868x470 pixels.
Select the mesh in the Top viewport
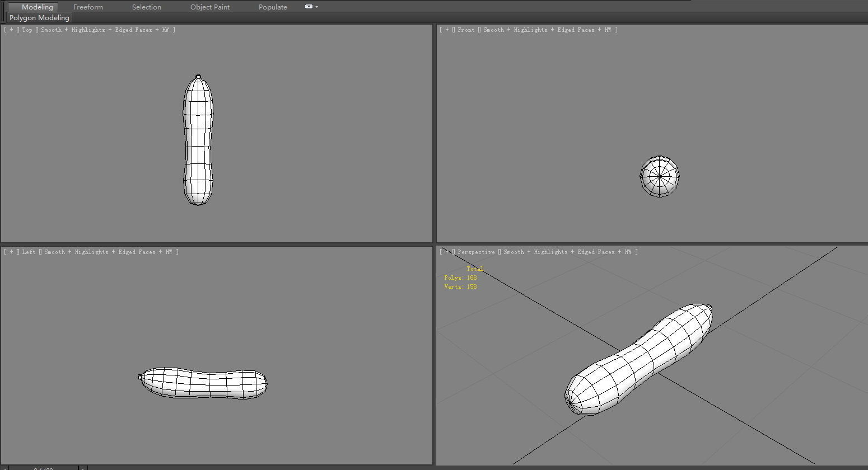[x=198, y=140]
